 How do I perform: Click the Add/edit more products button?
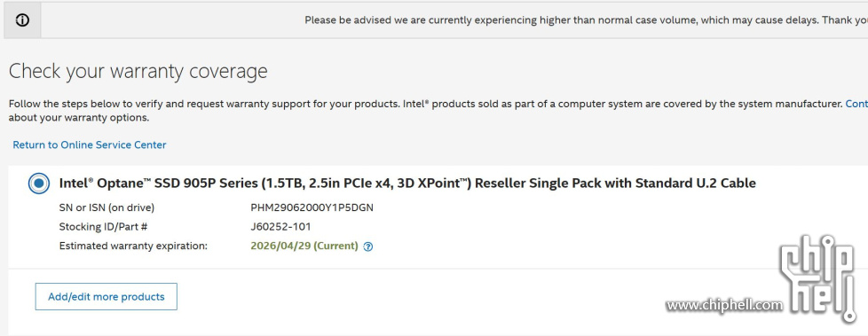[107, 297]
